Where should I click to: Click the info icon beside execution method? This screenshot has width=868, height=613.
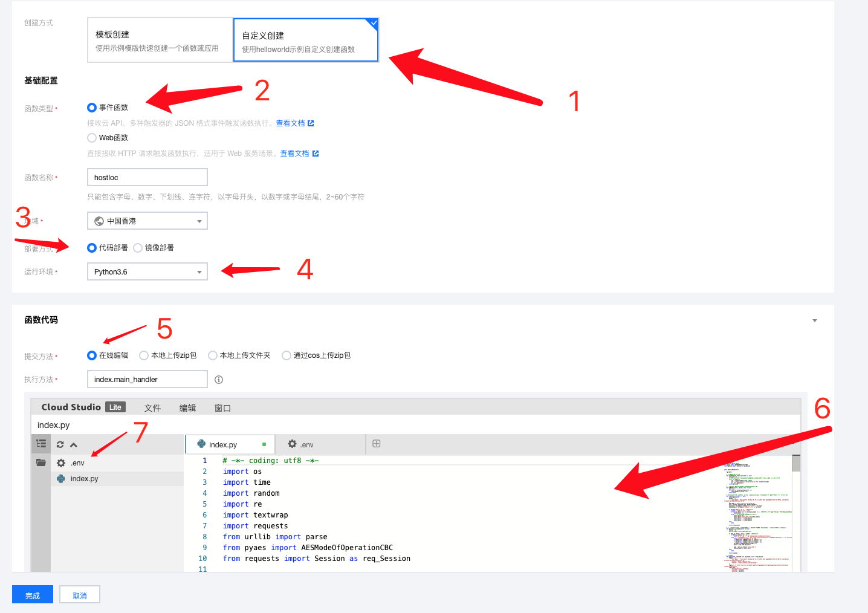(x=219, y=380)
